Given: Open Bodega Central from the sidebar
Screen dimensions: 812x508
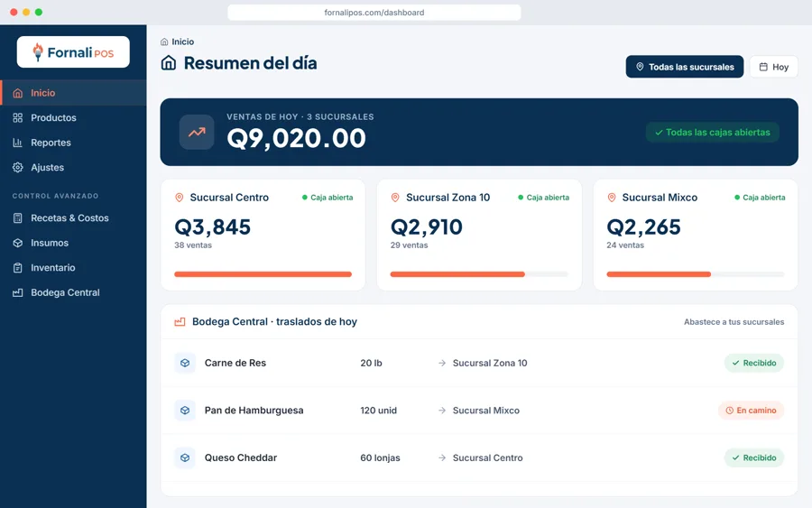Looking at the screenshot, I should click(73, 293).
